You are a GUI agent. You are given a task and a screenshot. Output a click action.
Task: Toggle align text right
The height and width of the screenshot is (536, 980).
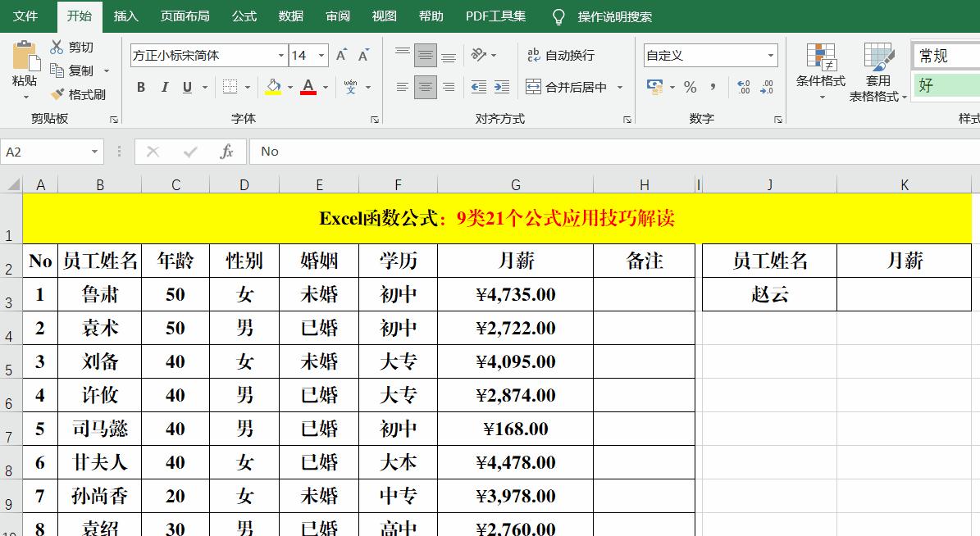(x=449, y=87)
